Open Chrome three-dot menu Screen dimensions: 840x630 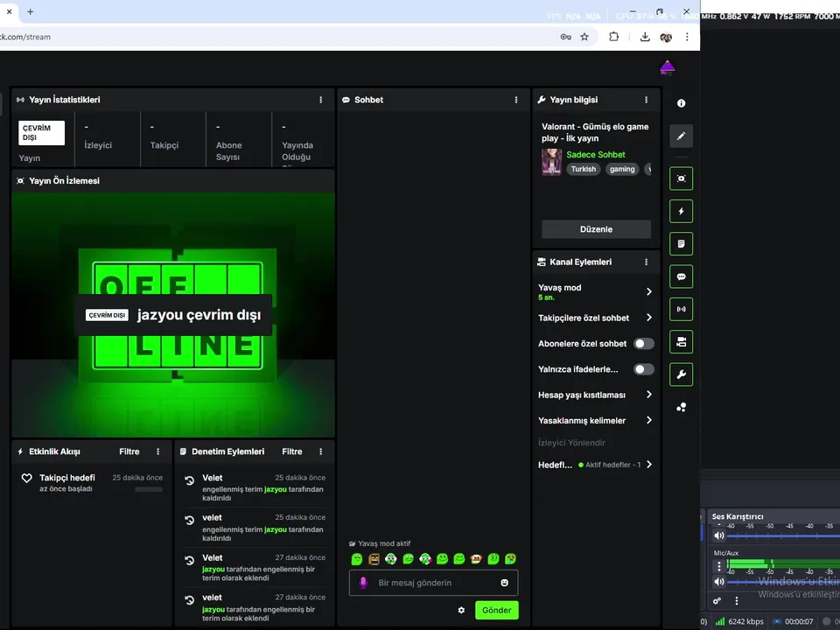687,37
